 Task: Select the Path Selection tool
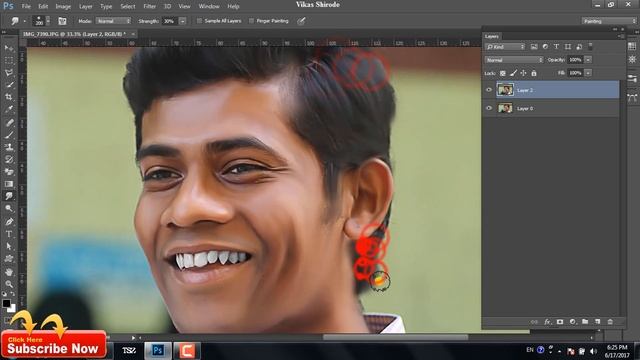(9, 246)
